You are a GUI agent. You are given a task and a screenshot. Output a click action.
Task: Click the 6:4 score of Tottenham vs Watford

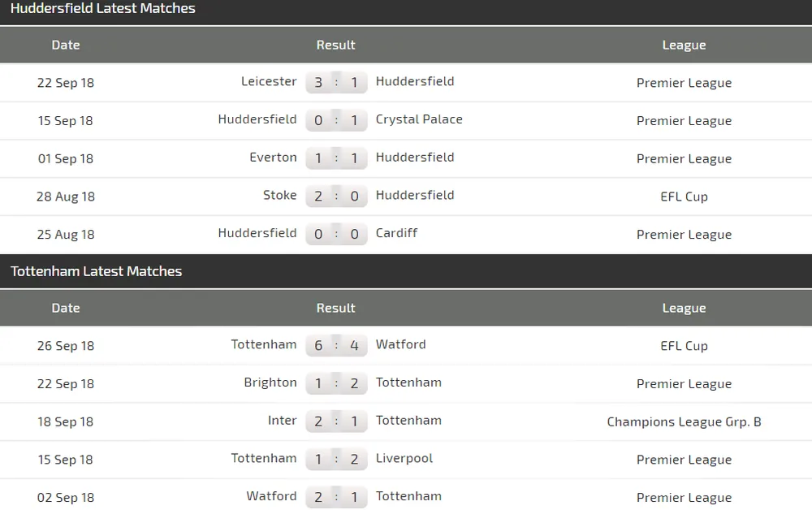coord(336,346)
